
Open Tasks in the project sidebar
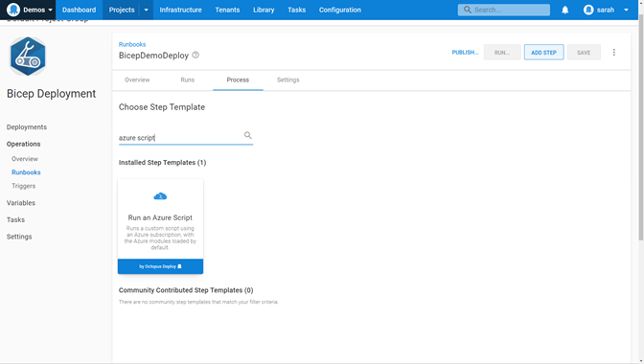(x=15, y=219)
